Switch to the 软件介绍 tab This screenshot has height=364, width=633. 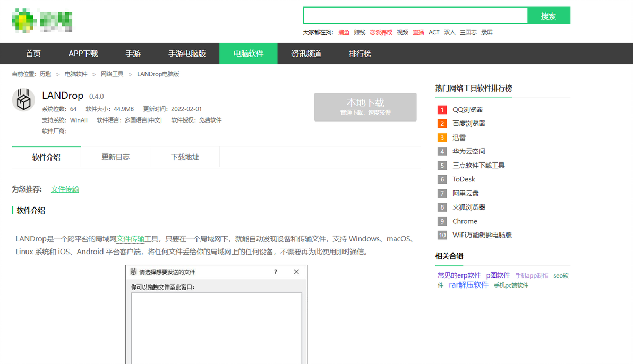click(46, 157)
